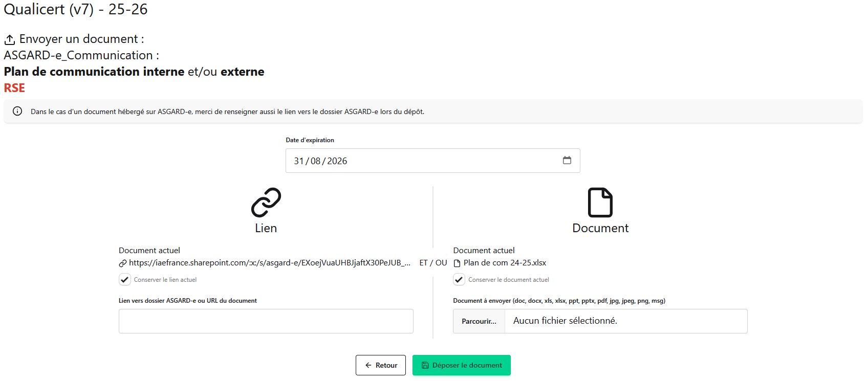This screenshot has width=868, height=381.
Task: Uncheck 'Conserver le lien actuel'
Action: [125, 280]
